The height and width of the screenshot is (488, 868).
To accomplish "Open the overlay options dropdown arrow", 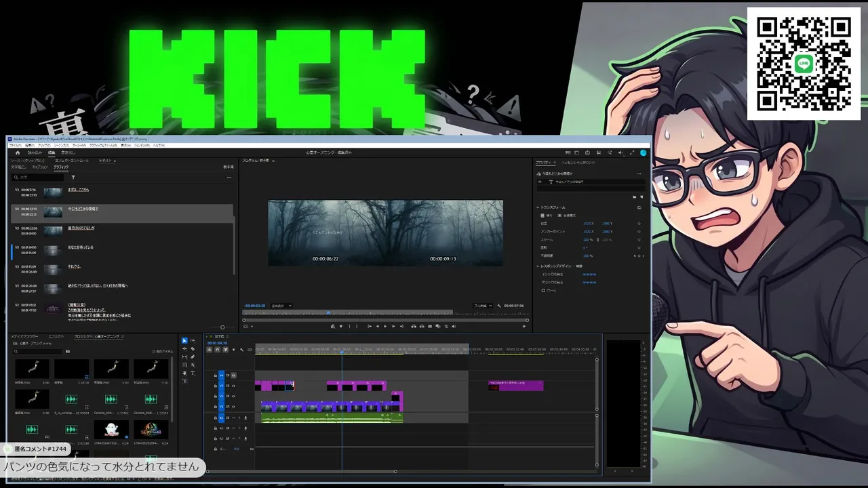I will 252,326.
